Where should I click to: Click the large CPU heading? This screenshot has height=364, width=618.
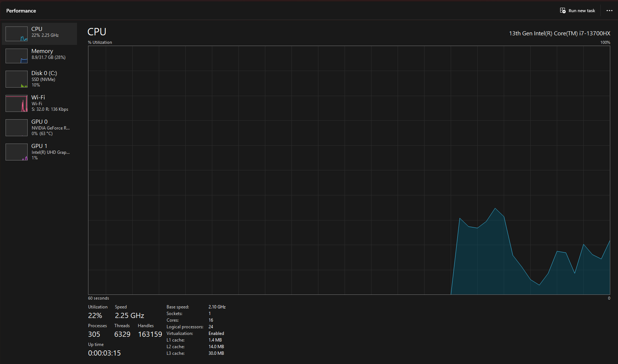pos(97,32)
